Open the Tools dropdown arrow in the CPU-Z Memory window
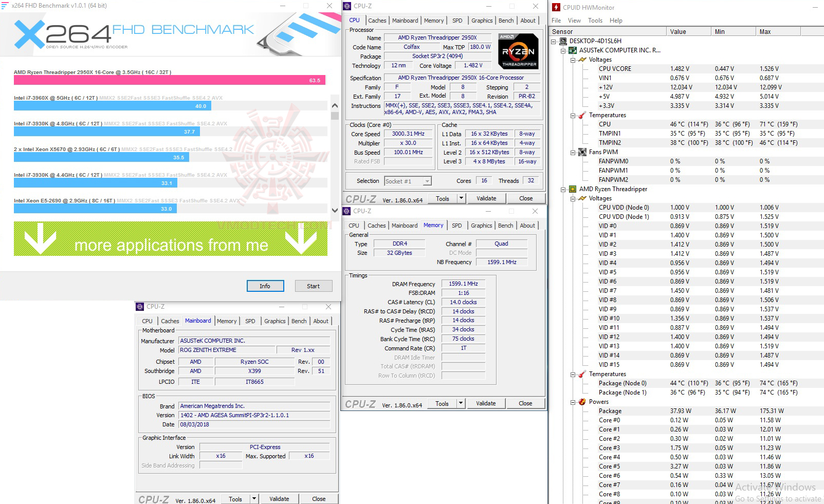Viewport: 824px width, 504px height. coord(461,403)
